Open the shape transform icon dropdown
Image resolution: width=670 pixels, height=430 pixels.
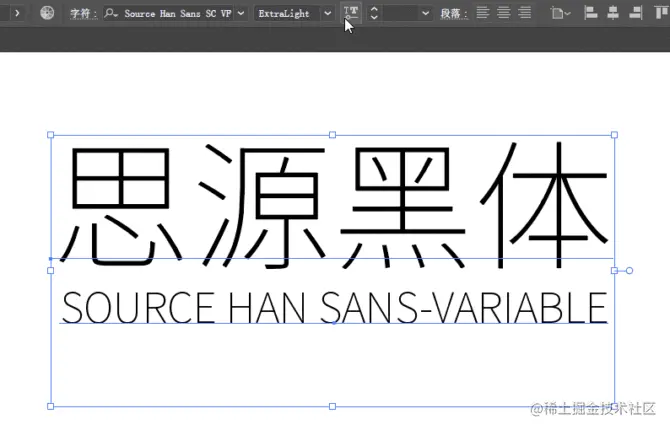point(560,13)
